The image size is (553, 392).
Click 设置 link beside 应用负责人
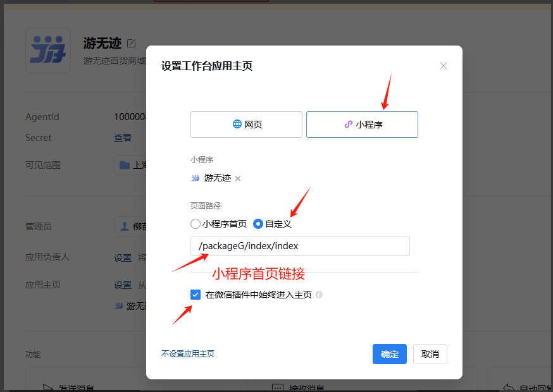pos(123,257)
